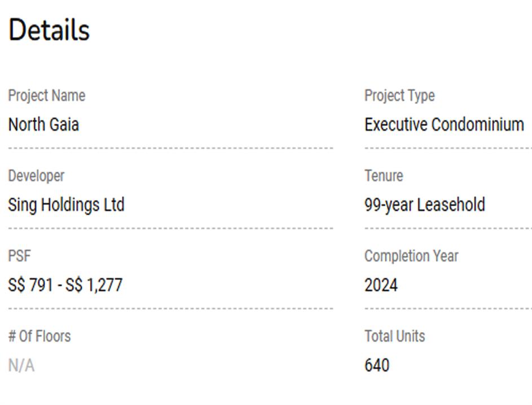This screenshot has width=532, height=405.
Task: Click the N/A floors value
Action: pyautogui.click(x=21, y=365)
